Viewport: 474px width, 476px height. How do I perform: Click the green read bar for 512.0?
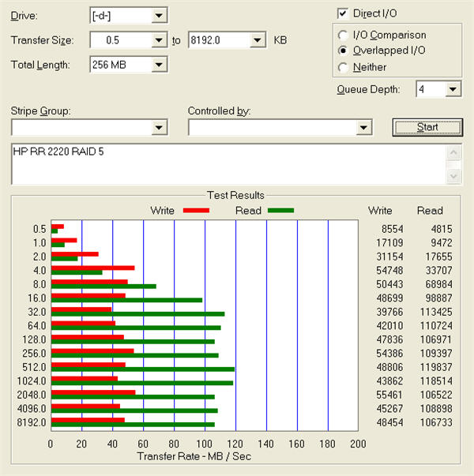143,369
